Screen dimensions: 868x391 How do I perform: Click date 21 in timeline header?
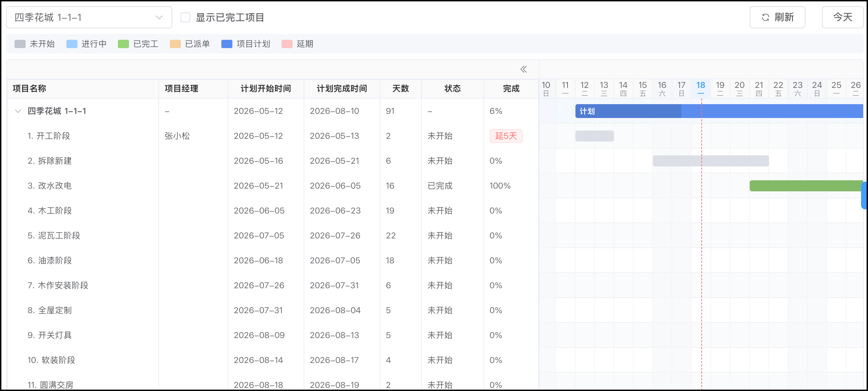(x=759, y=89)
